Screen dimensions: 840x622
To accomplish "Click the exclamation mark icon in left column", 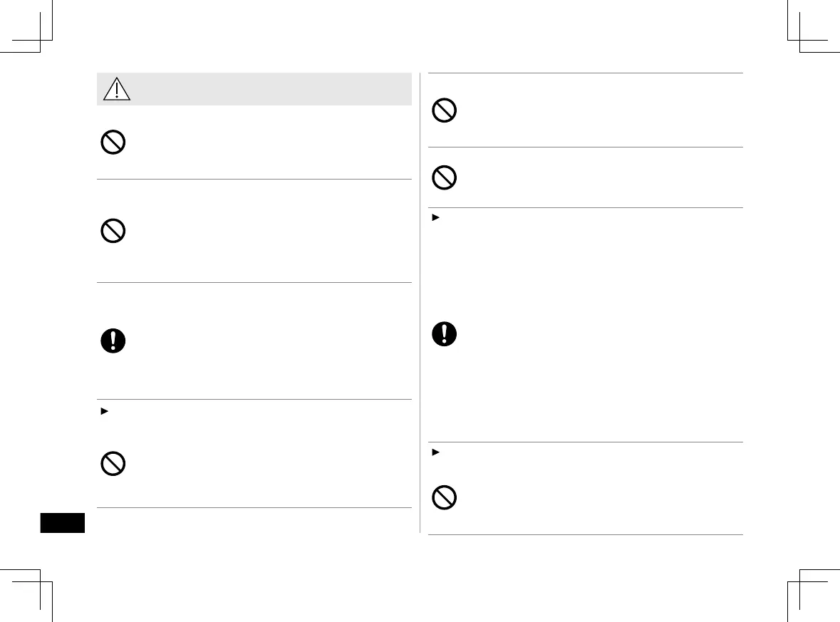I will 113,341.
